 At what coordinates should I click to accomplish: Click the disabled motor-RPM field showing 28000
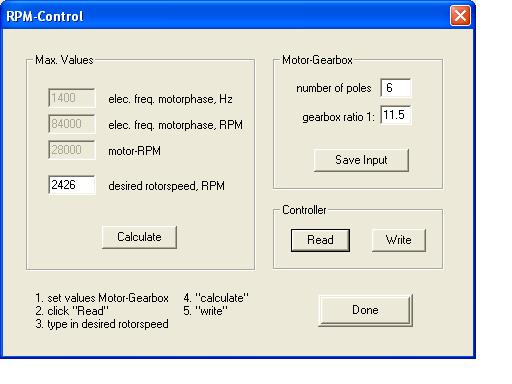pyautogui.click(x=72, y=150)
